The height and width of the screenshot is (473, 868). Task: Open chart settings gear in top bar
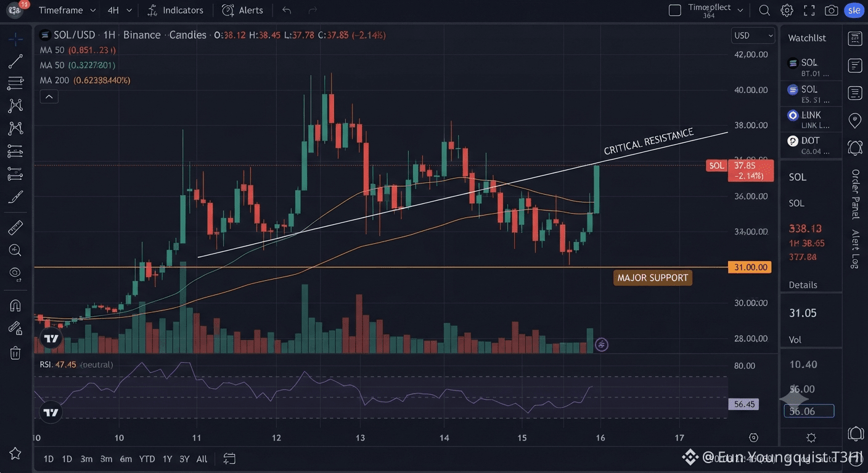pos(787,10)
